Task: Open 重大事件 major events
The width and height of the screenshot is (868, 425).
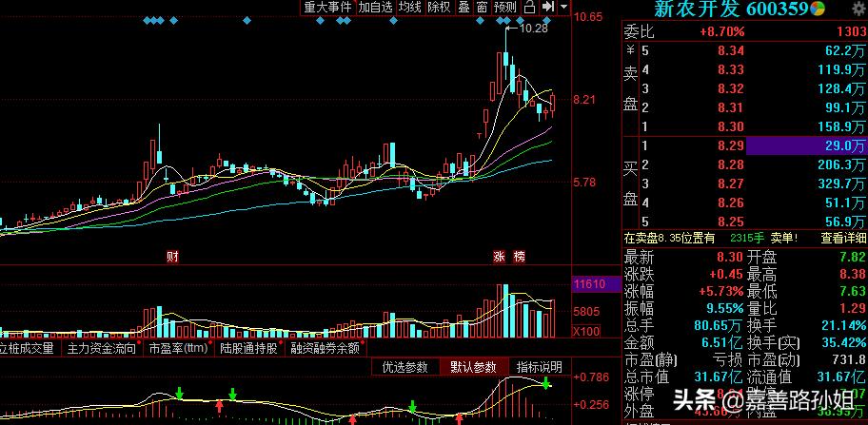Action: pos(327,8)
